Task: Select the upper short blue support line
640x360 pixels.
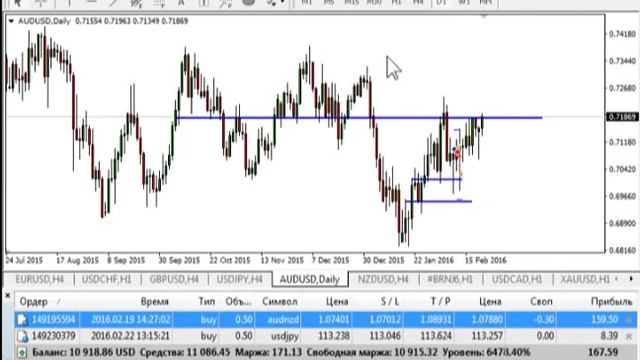Action: 436,179
